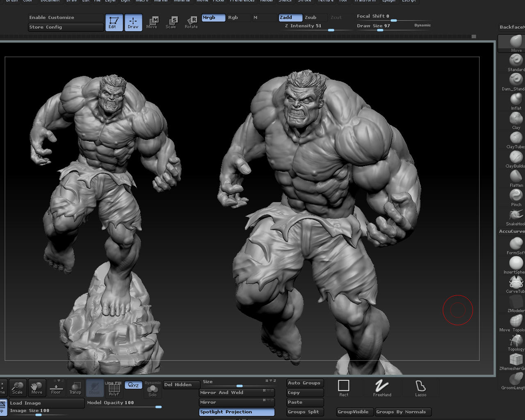This screenshot has height=420, width=525.
Task: Switch to the Rotate gizmo in the top shelf
Action: [191, 22]
